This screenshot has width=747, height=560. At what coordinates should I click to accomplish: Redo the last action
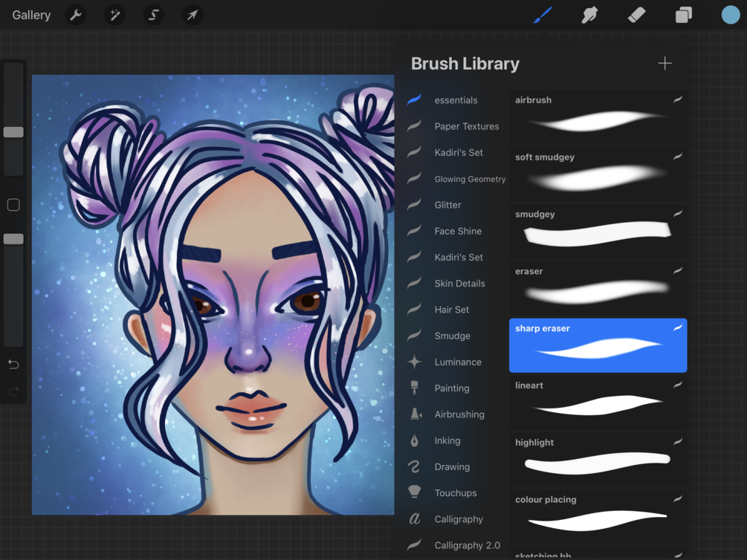click(x=13, y=391)
